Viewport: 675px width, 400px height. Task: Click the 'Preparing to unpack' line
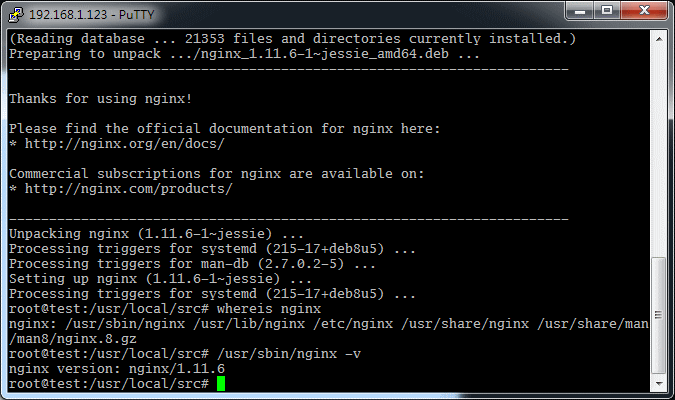(x=244, y=54)
